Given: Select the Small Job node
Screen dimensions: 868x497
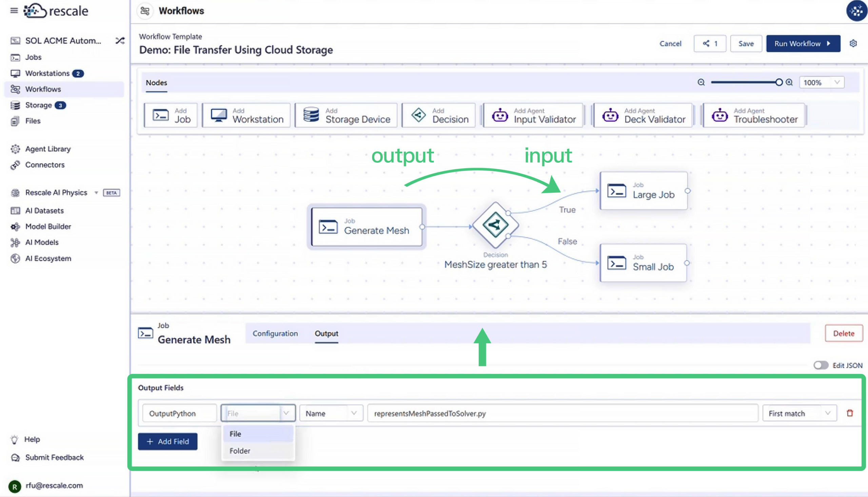Looking at the screenshot, I should (643, 263).
